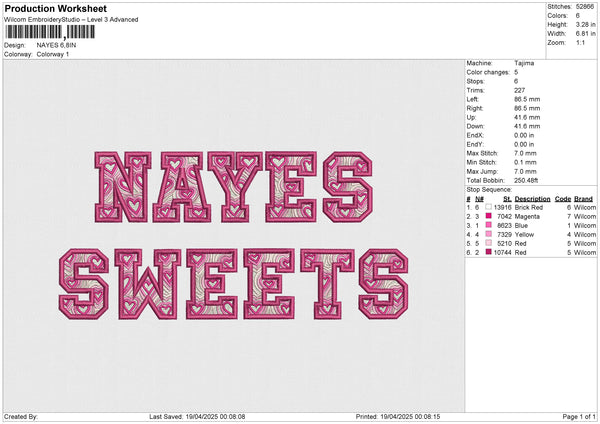Click the white Brick Red color swatch
Image resolution: width=600 pixels, height=424 pixels.
click(x=488, y=207)
